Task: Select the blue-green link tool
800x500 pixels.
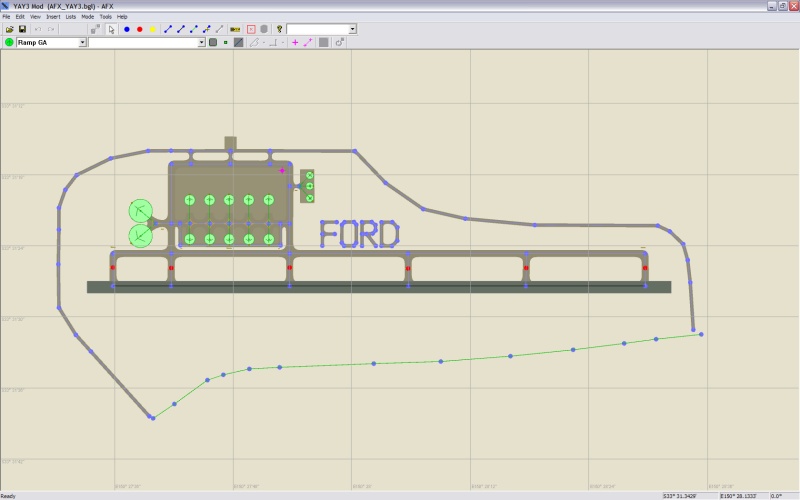Action: pyautogui.click(x=193, y=29)
